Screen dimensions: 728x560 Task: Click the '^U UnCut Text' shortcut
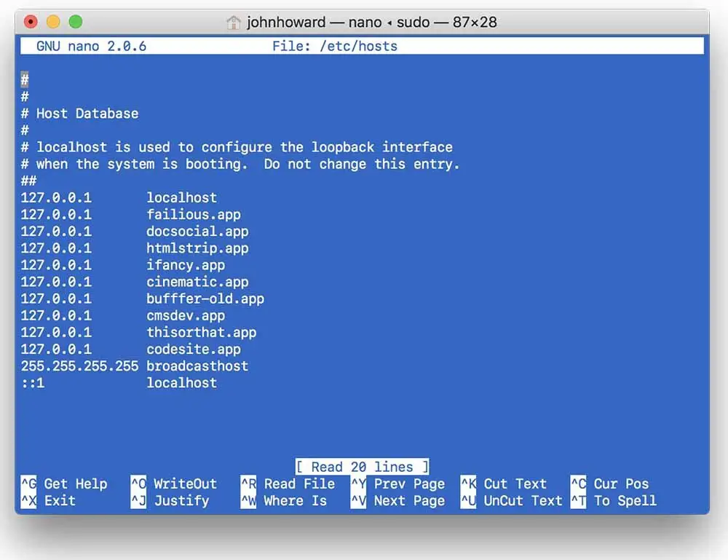512,500
